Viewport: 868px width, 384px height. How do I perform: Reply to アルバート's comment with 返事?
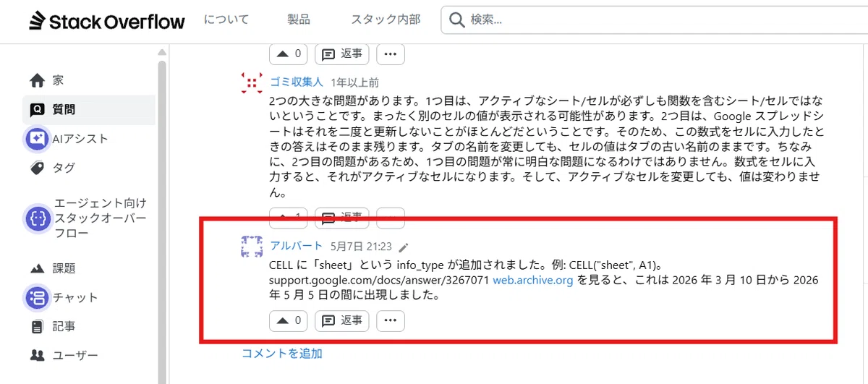(x=342, y=320)
